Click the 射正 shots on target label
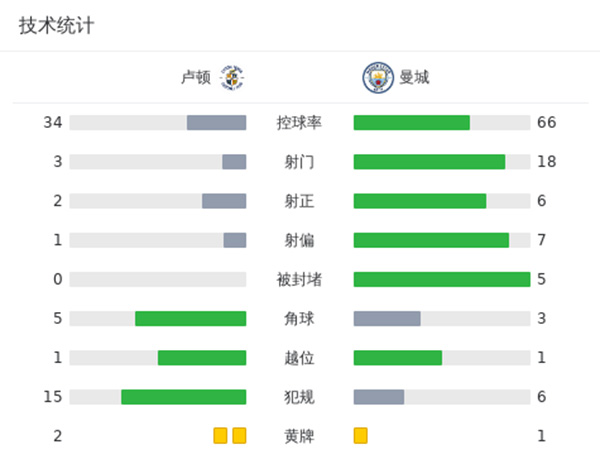600x459 pixels. 299,201
